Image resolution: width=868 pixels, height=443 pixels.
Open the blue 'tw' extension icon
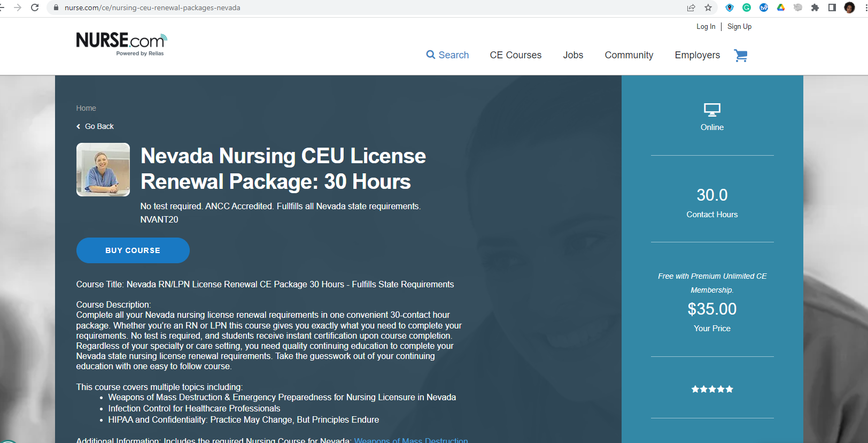764,7
